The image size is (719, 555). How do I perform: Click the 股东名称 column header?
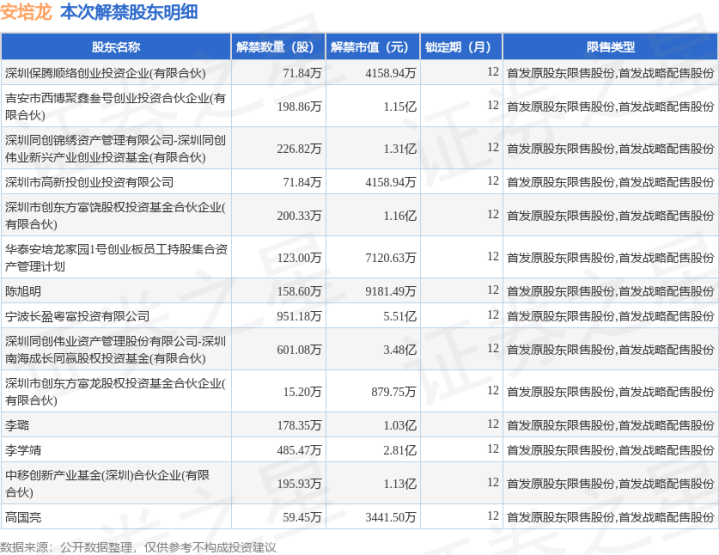click(116, 47)
